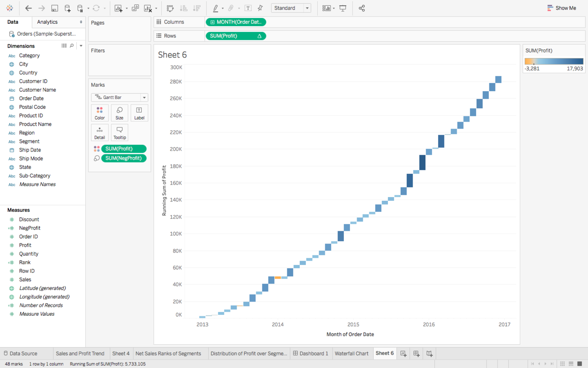
Task: Pause auto updates for the data source
Action: pyautogui.click(x=80, y=8)
